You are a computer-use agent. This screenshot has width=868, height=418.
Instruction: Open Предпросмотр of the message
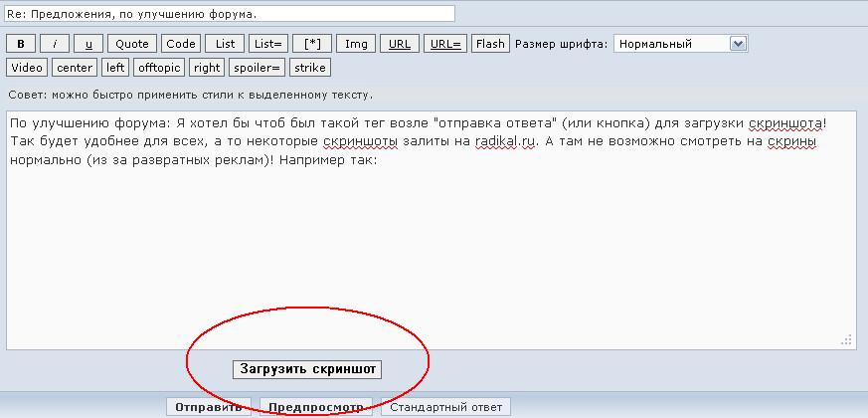[x=316, y=407]
